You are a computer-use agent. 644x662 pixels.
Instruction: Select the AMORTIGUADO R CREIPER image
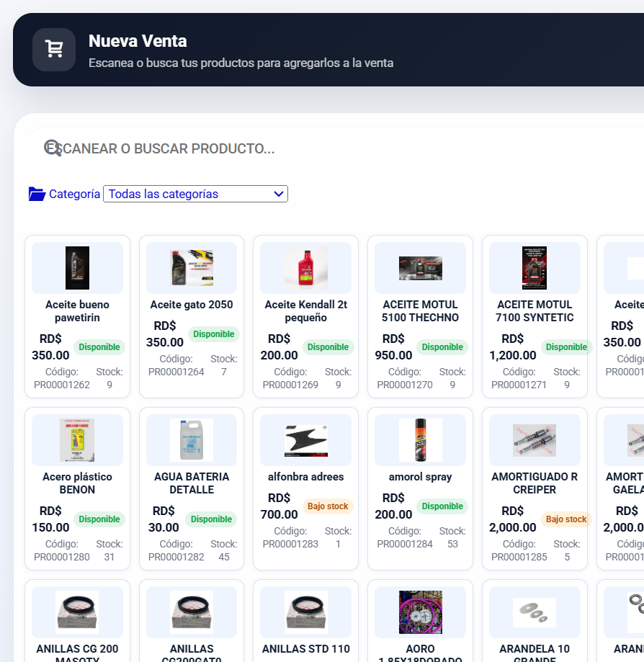(x=535, y=440)
